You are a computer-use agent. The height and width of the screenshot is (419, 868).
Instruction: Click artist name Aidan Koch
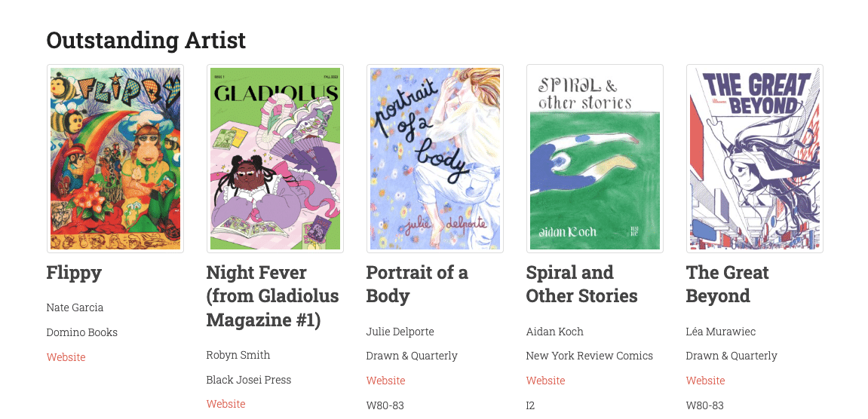pos(555,332)
